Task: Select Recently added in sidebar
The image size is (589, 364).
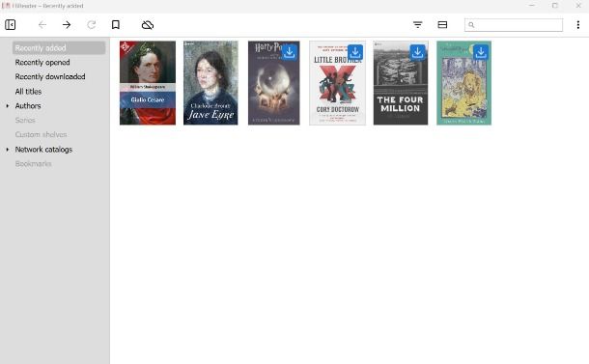Action: coord(59,48)
